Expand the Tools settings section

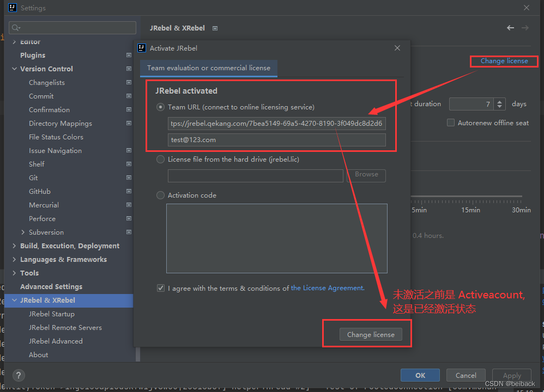pyautogui.click(x=14, y=273)
